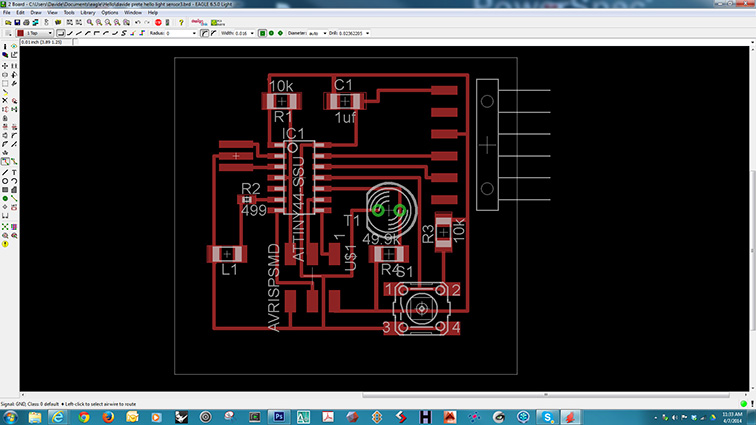
Task: Select the Copy tool
Action: pos(14,66)
